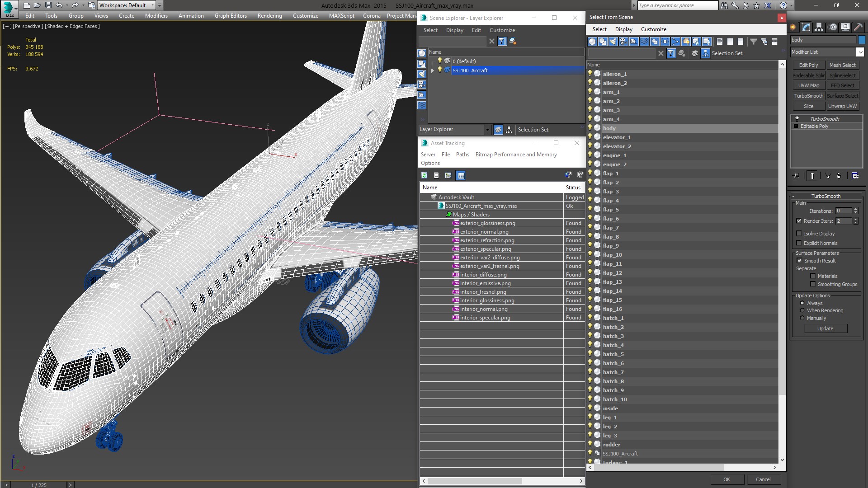Image resolution: width=868 pixels, height=488 pixels.
Task: Click the New Scene icon in quick access toolbar
Action: (27, 5)
